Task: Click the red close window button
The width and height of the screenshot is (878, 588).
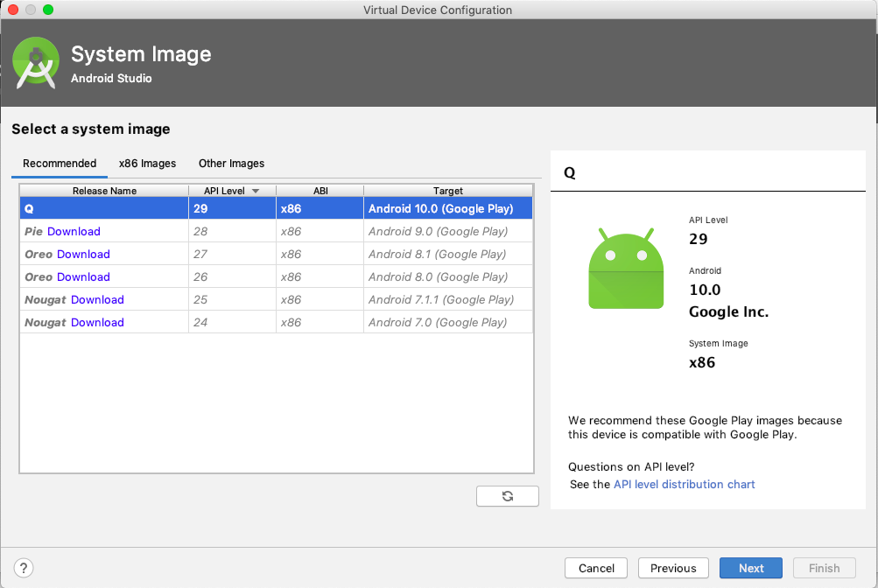Action: click(x=13, y=10)
